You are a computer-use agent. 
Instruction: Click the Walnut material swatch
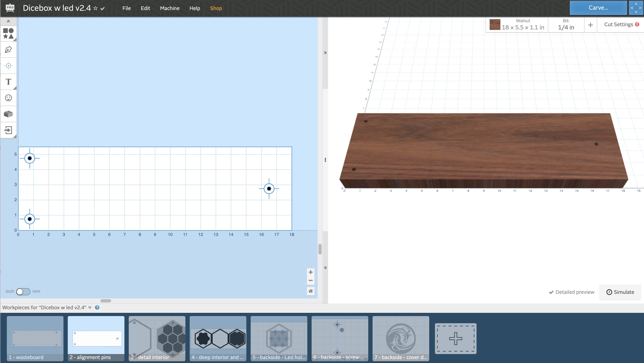coord(495,25)
